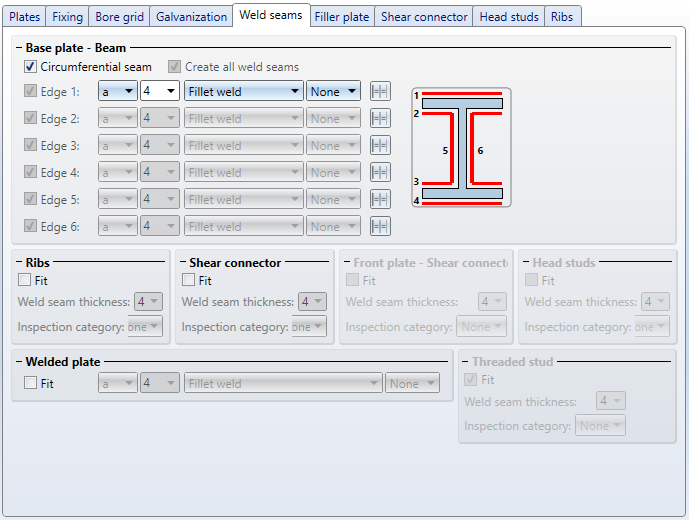Select the Bore grid tab
Image resolution: width=689 pixels, height=520 pixels.
(x=120, y=17)
